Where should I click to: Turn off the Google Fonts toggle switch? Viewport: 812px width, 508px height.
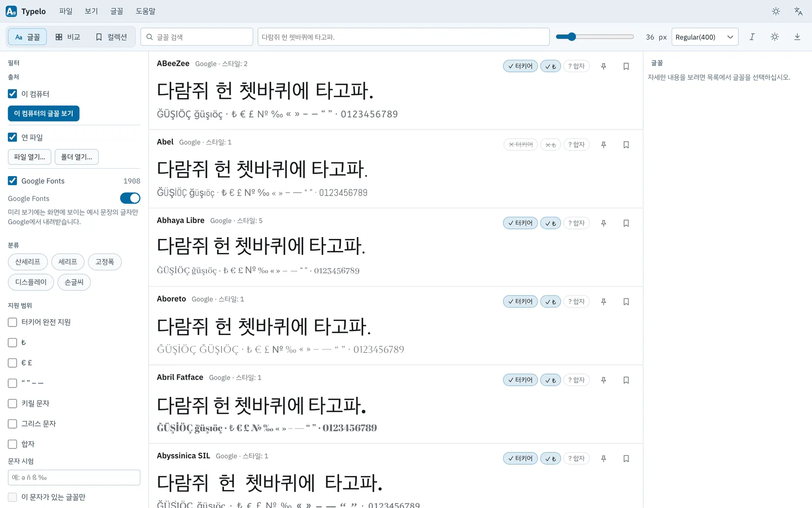pos(130,198)
